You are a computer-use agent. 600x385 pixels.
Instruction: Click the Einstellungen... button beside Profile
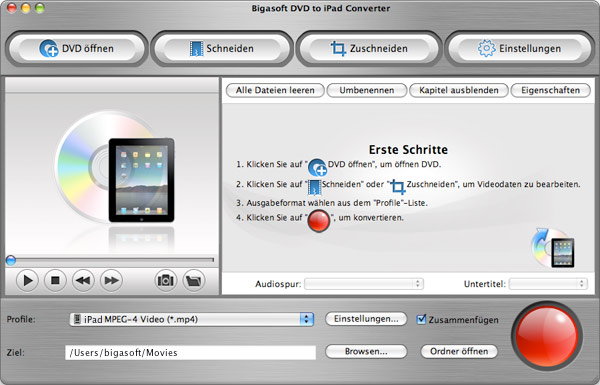coord(366,319)
